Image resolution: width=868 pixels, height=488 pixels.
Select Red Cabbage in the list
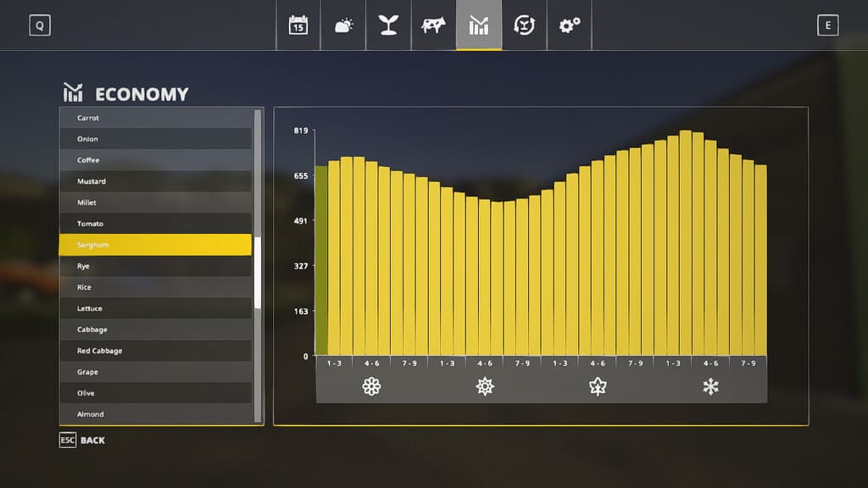click(x=155, y=351)
